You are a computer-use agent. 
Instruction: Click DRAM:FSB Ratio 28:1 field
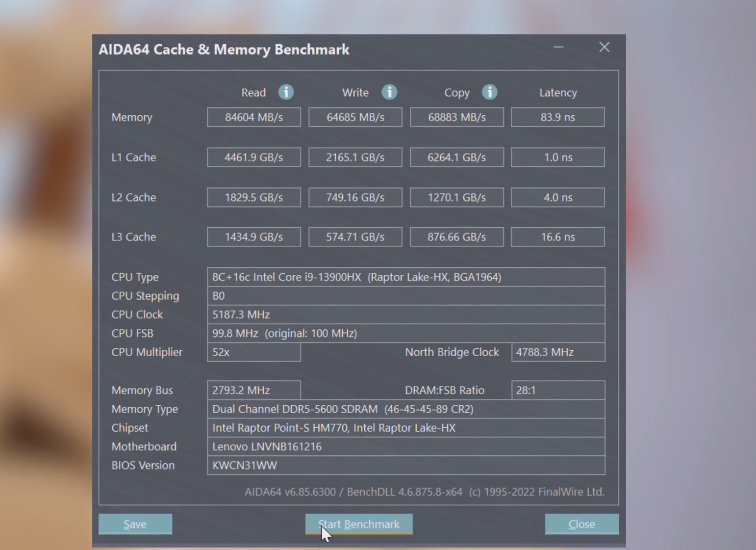click(558, 391)
